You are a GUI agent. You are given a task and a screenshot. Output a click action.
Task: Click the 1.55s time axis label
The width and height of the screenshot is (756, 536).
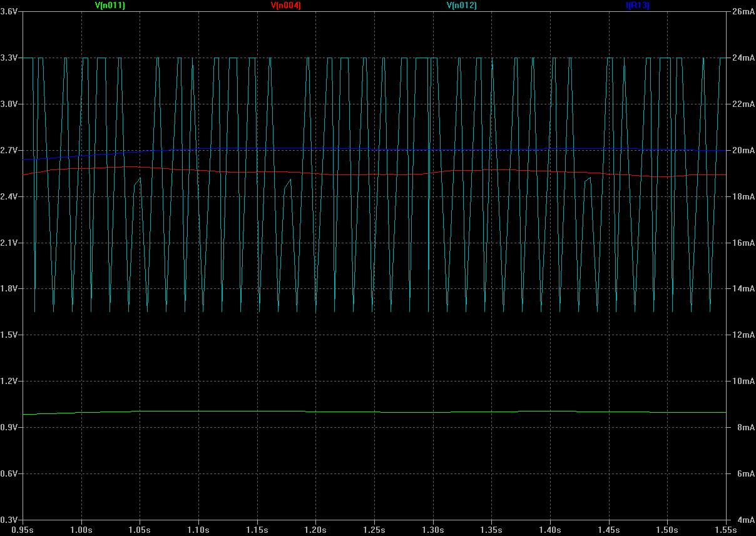coord(726,529)
